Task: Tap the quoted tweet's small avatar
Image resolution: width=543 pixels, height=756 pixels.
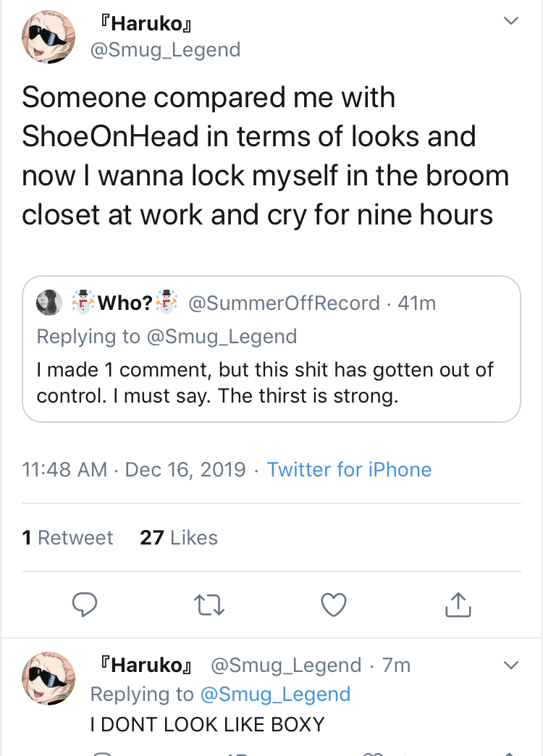Action: click(x=49, y=303)
